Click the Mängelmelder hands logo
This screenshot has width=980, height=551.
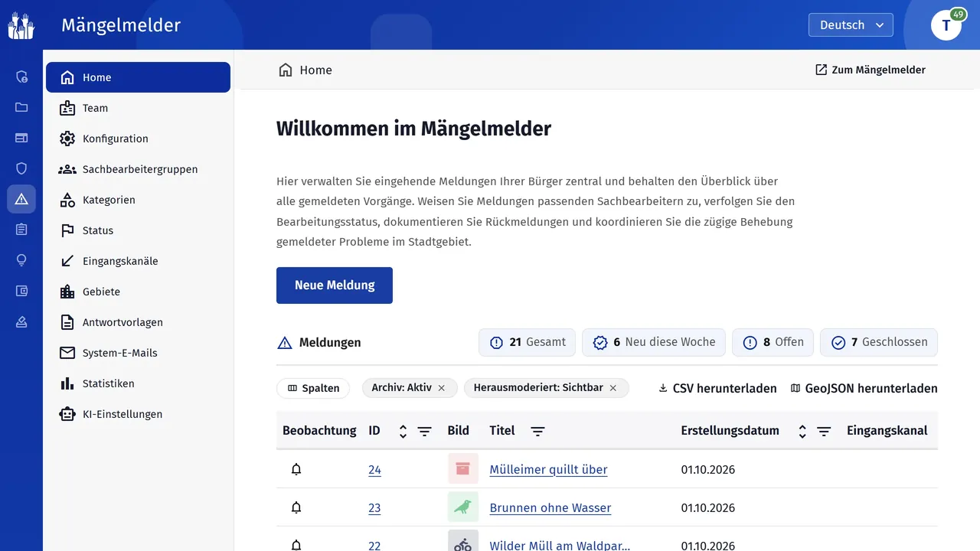[21, 25]
